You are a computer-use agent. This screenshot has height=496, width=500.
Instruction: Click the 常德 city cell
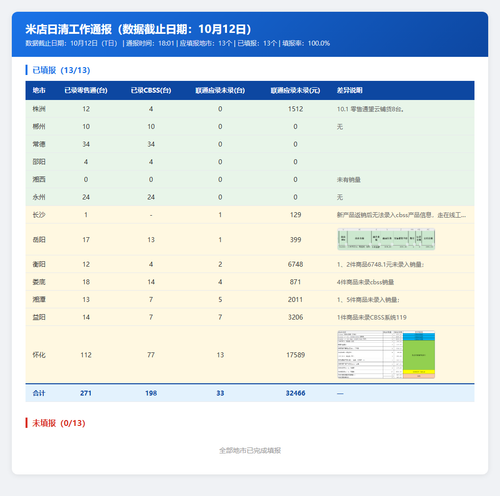click(39, 144)
